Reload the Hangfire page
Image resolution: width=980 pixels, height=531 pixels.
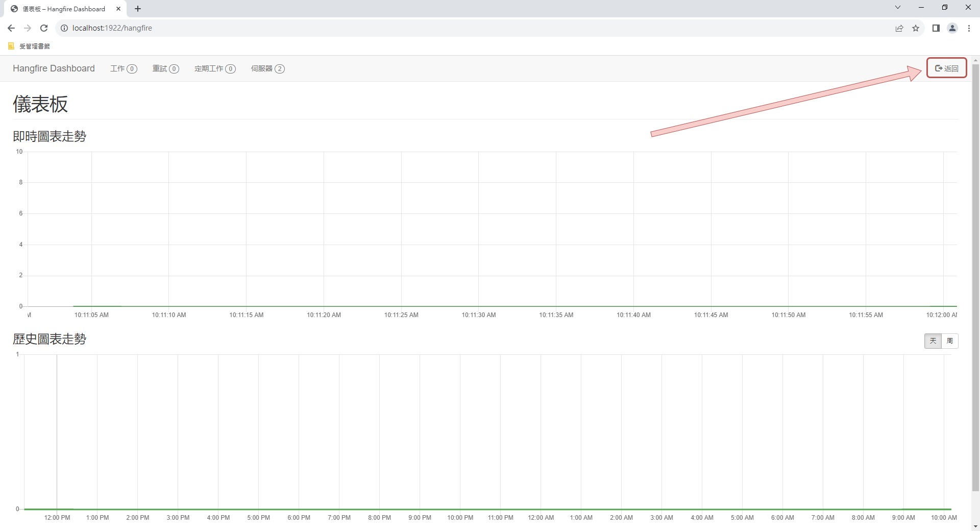(x=44, y=28)
